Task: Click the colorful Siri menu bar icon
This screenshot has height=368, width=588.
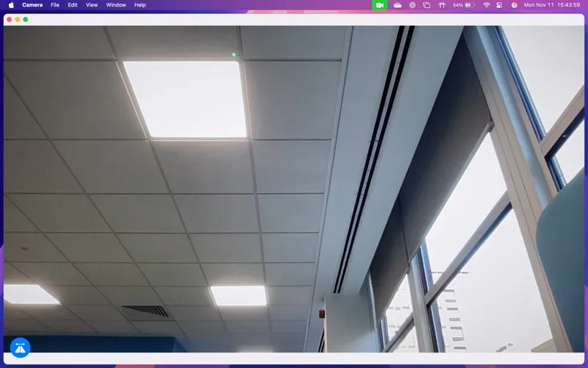Action: tap(514, 5)
